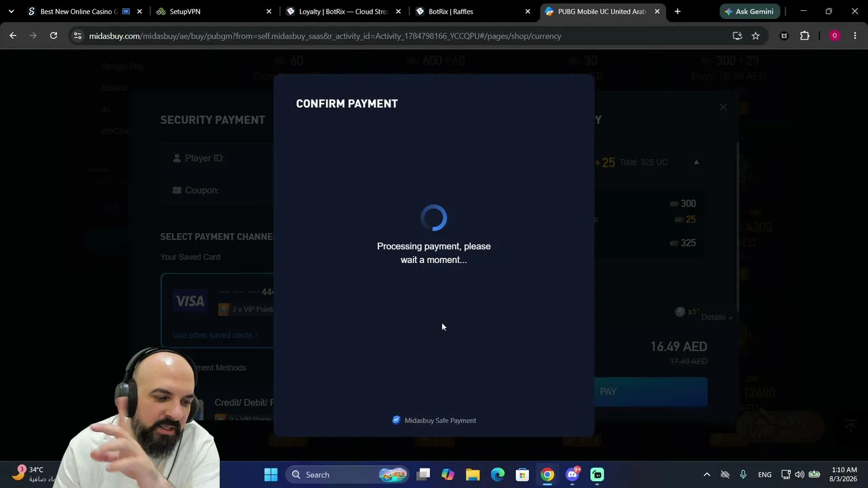Click the Coupon field label
Screen dimensions: 868x488
point(202,190)
